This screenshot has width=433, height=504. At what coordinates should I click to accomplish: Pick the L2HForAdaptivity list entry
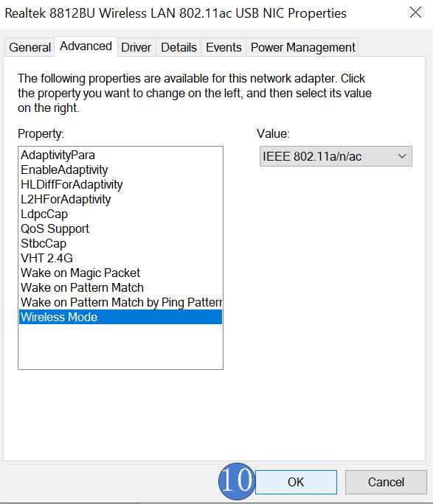pos(120,199)
